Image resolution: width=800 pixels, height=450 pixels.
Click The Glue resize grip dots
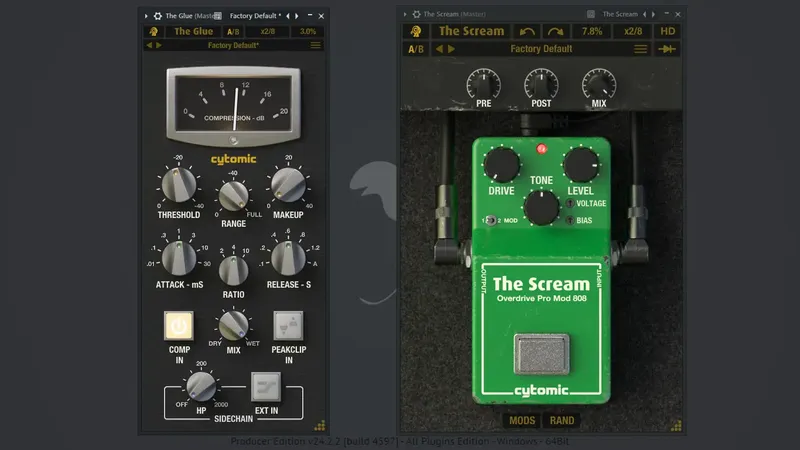[x=320, y=426]
